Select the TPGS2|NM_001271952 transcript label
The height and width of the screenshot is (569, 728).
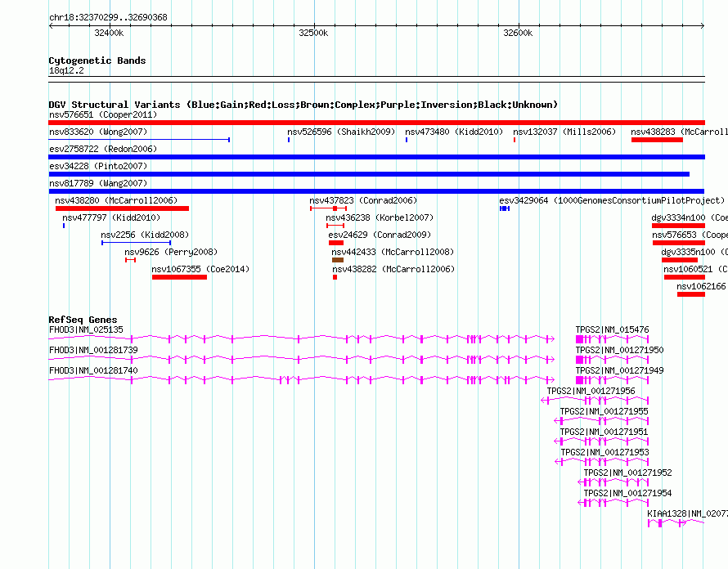(627, 473)
